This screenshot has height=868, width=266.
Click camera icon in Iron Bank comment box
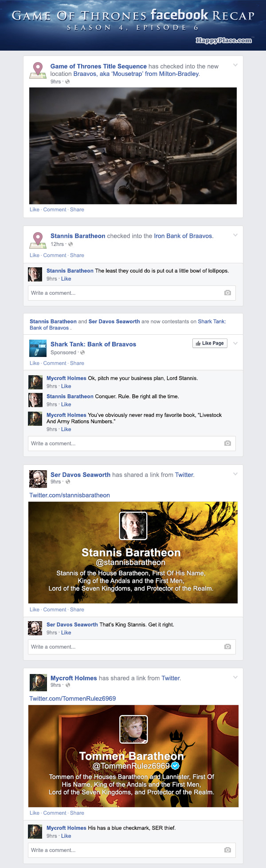point(227,293)
